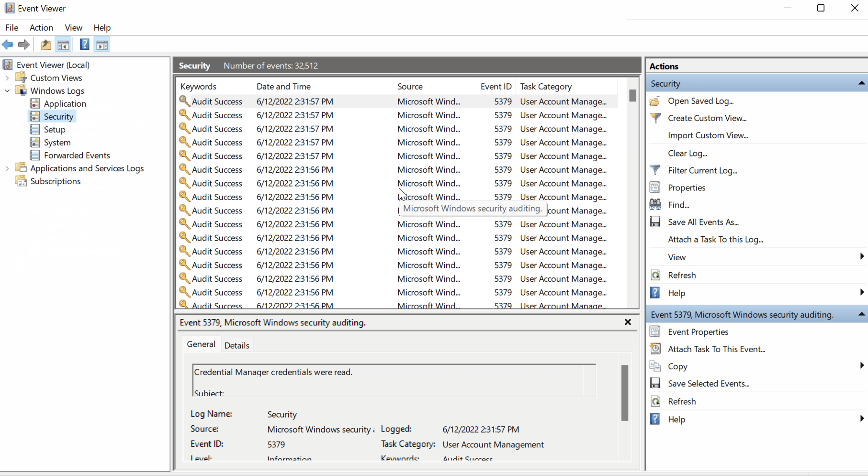The image size is (868, 476).
Task: Select the General tab
Action: pos(201,344)
